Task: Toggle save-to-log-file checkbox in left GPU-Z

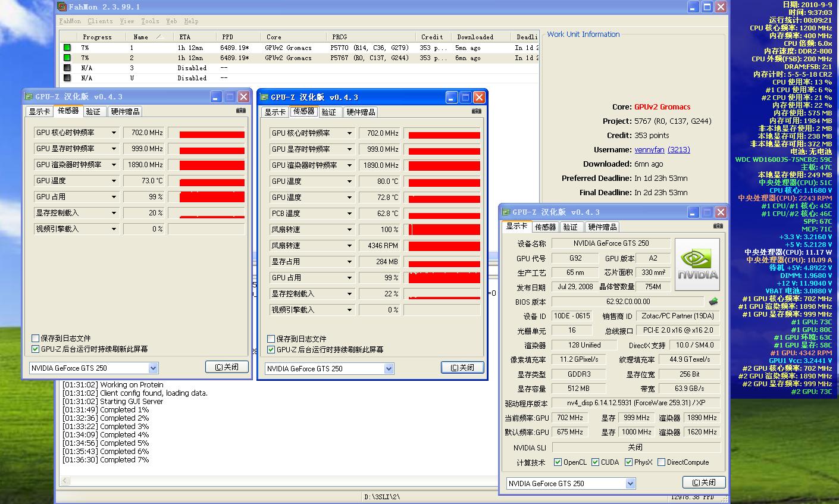Action: [x=36, y=339]
